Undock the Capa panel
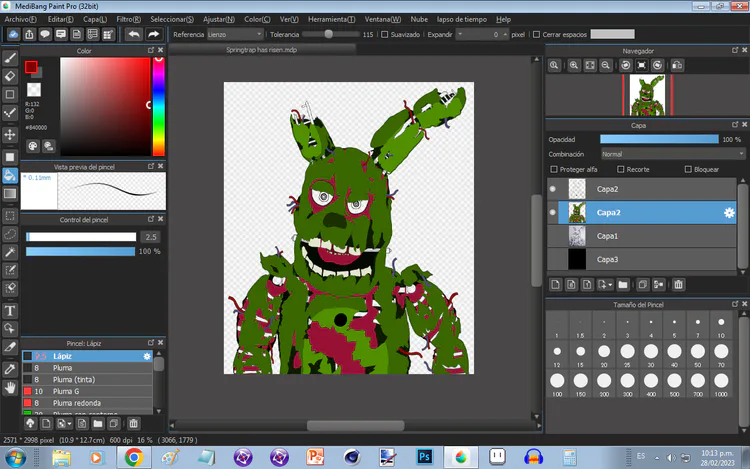This screenshot has height=469, width=750. (735, 125)
